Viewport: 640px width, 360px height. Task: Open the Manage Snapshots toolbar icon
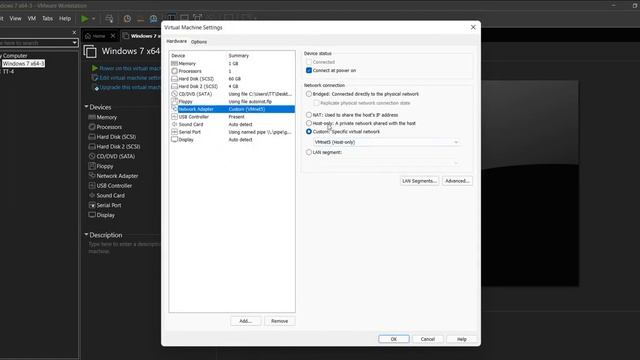coord(153,19)
